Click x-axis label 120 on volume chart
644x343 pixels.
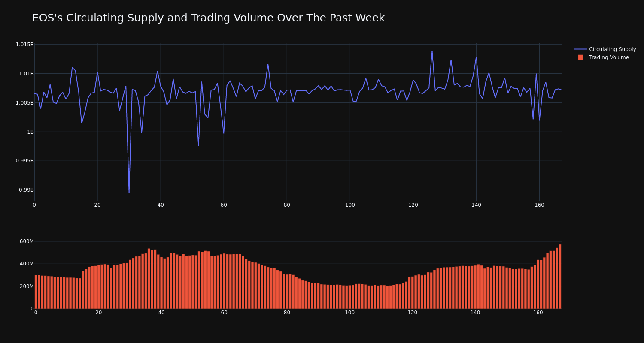click(x=413, y=313)
